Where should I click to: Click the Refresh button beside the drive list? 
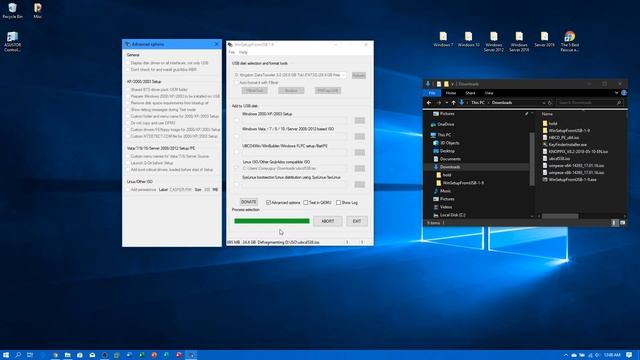[x=359, y=76]
